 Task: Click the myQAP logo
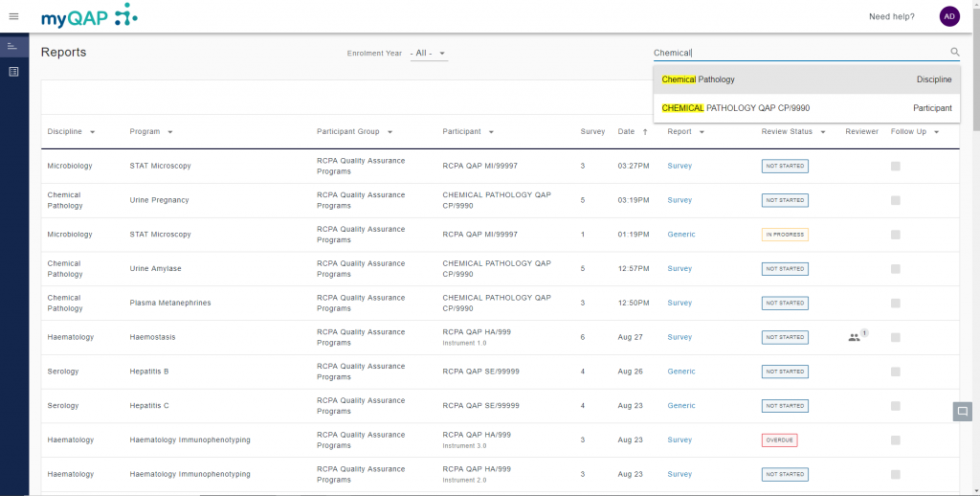click(x=89, y=15)
